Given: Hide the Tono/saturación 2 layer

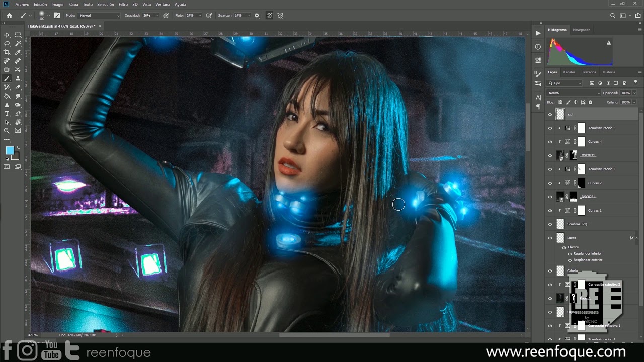Looking at the screenshot, I should click(550, 169).
